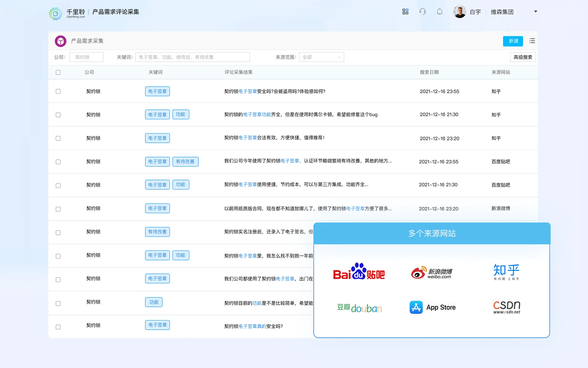Click the 多个来源网站 panel header
This screenshot has width=588, height=368.
click(432, 233)
